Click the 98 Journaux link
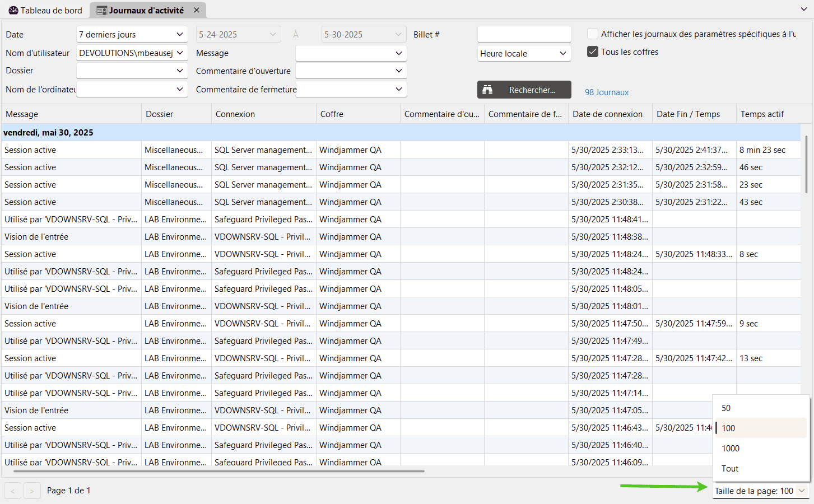Screen dimensions: 814x504 (607, 92)
